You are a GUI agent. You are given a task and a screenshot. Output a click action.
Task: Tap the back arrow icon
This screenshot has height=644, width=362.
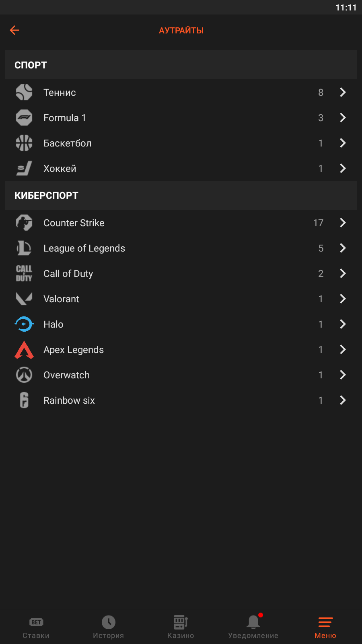[x=14, y=30]
